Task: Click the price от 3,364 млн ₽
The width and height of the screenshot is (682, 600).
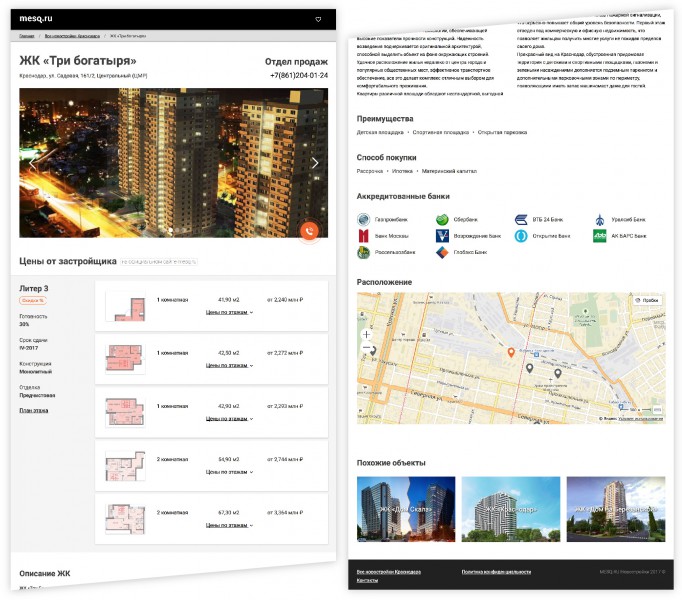Action: point(285,513)
